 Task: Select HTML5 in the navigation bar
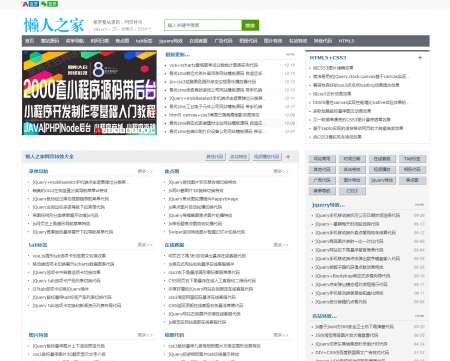click(346, 41)
